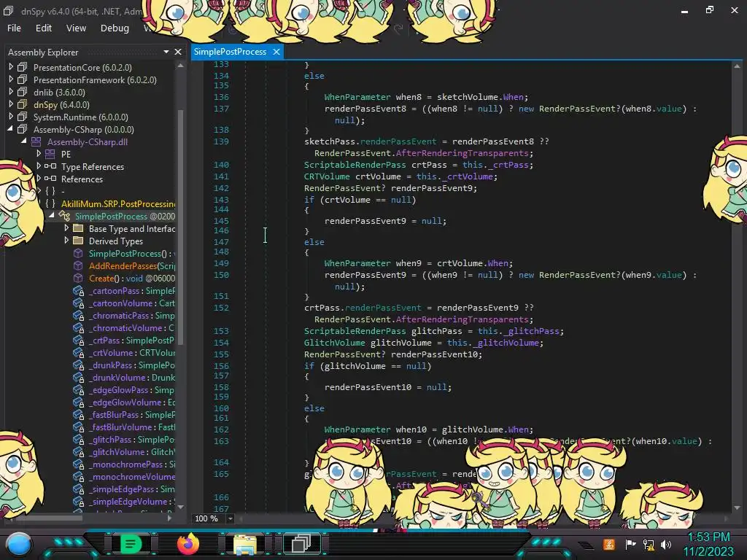This screenshot has height=560, width=747.
Task: Click the volume speaker tray icon
Action: 665,544
